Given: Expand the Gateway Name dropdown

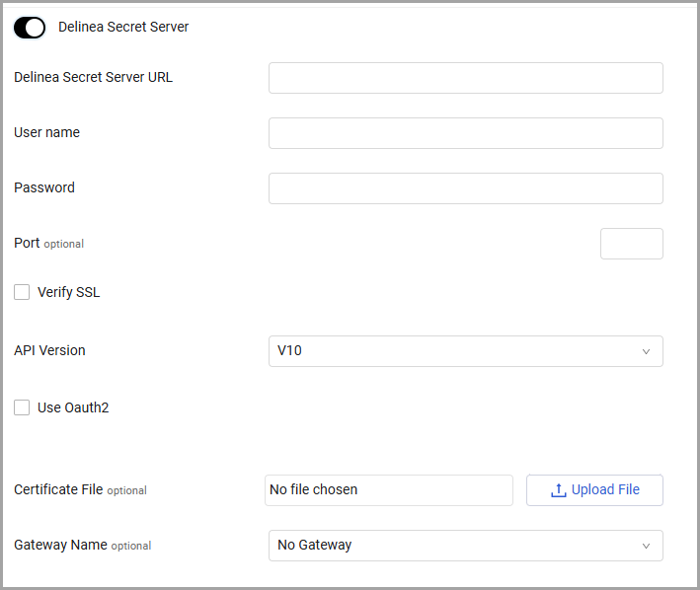Looking at the screenshot, I should click(x=466, y=546).
